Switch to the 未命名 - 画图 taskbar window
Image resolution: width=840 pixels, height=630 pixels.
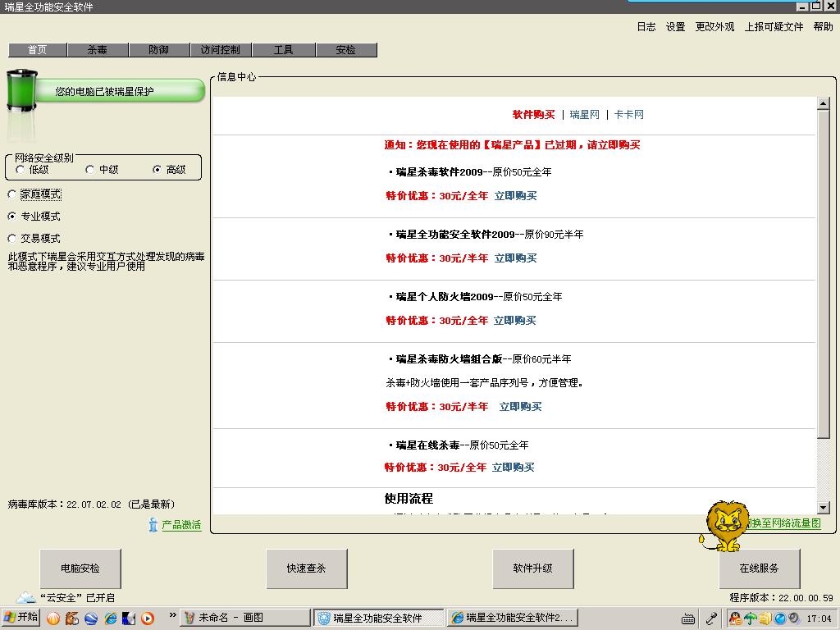pyautogui.click(x=244, y=618)
